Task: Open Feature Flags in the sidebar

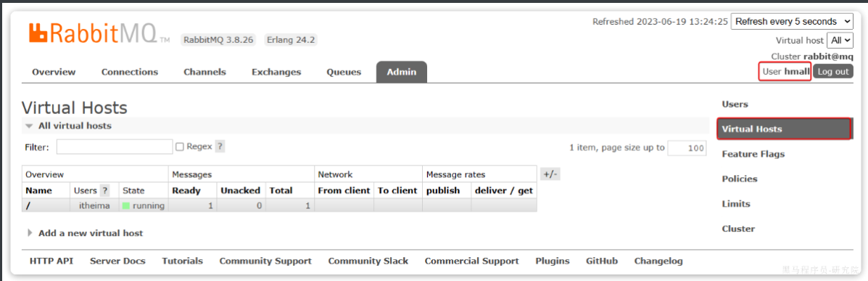Action: (x=753, y=154)
